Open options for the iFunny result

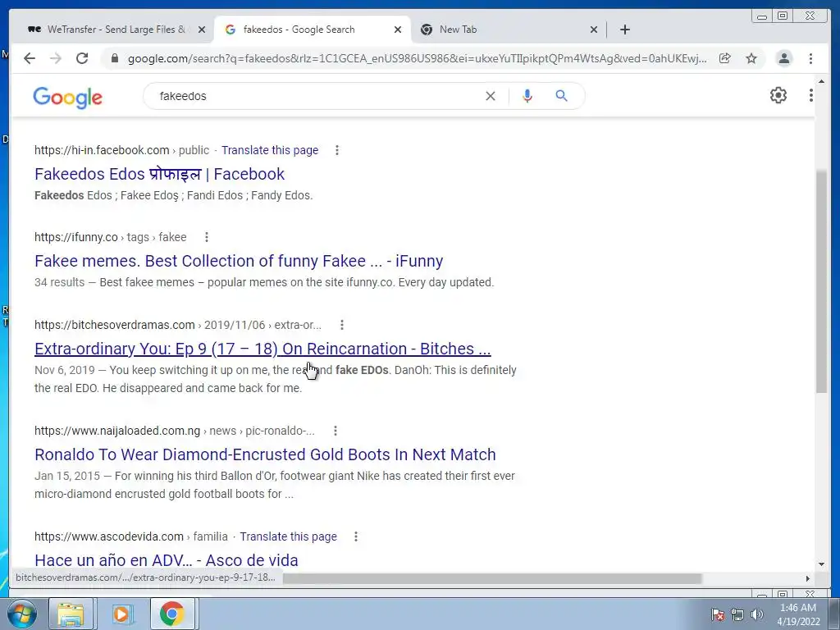pyautogui.click(x=206, y=237)
